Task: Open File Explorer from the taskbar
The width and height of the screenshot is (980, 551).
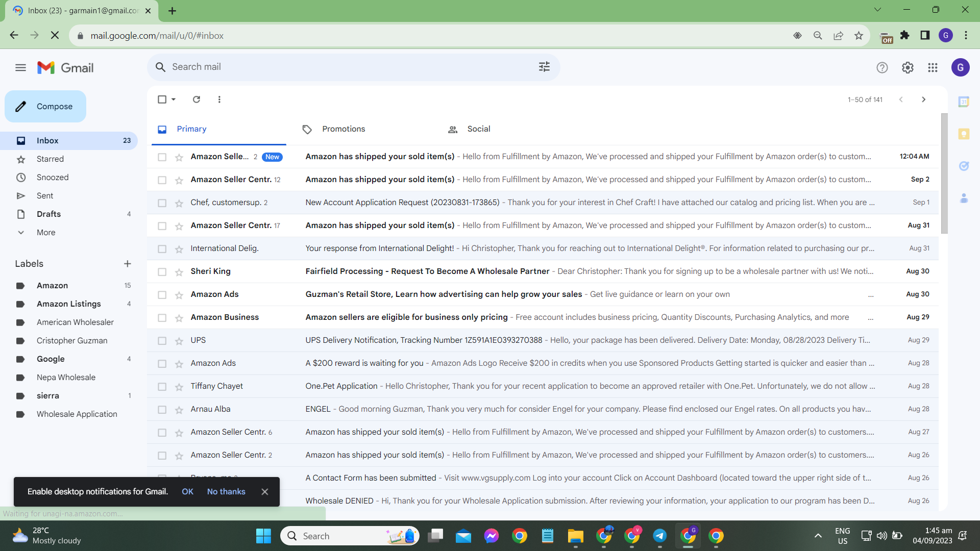Action: (x=575, y=536)
